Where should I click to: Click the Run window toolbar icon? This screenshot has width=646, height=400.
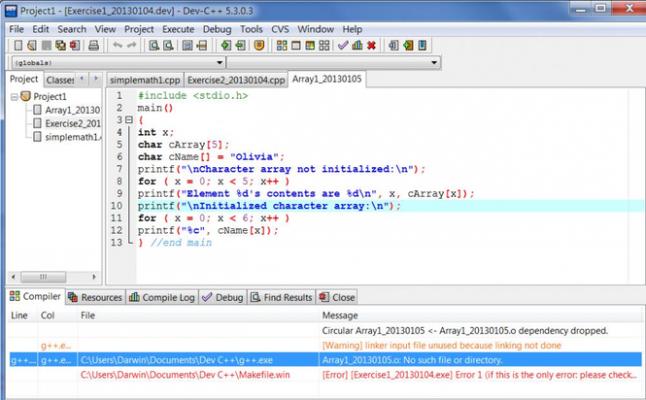tap(296, 45)
